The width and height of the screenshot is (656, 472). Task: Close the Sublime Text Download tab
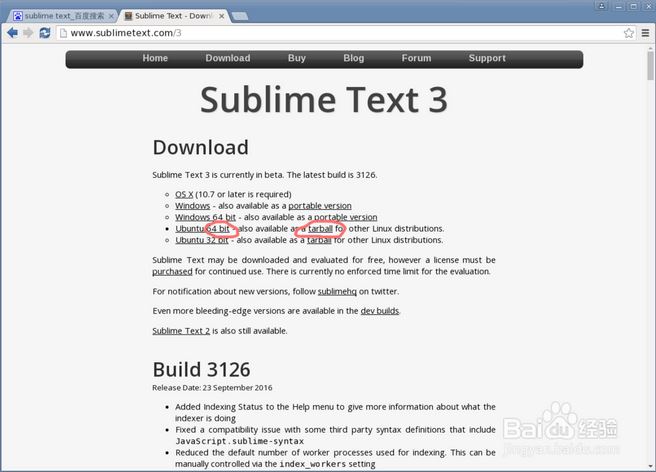pos(221,16)
